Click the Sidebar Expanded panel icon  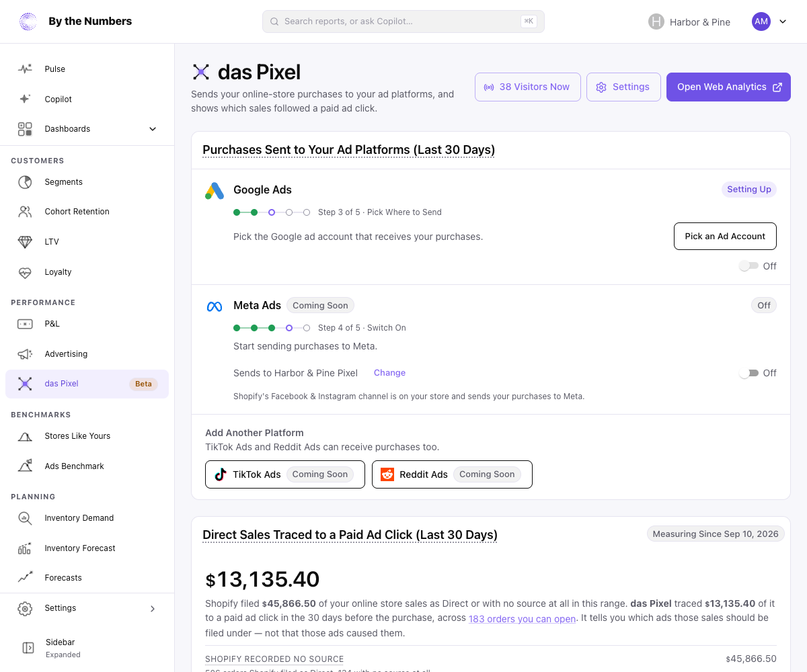28,648
